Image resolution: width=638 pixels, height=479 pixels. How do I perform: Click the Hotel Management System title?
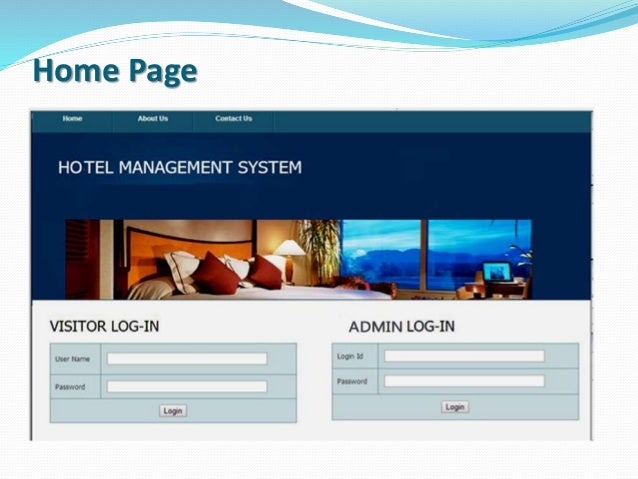180,167
